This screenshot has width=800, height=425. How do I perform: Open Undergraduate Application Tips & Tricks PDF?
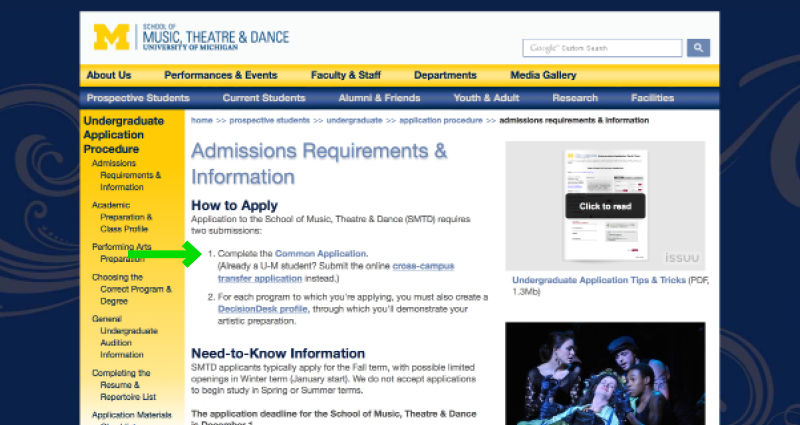click(x=599, y=280)
